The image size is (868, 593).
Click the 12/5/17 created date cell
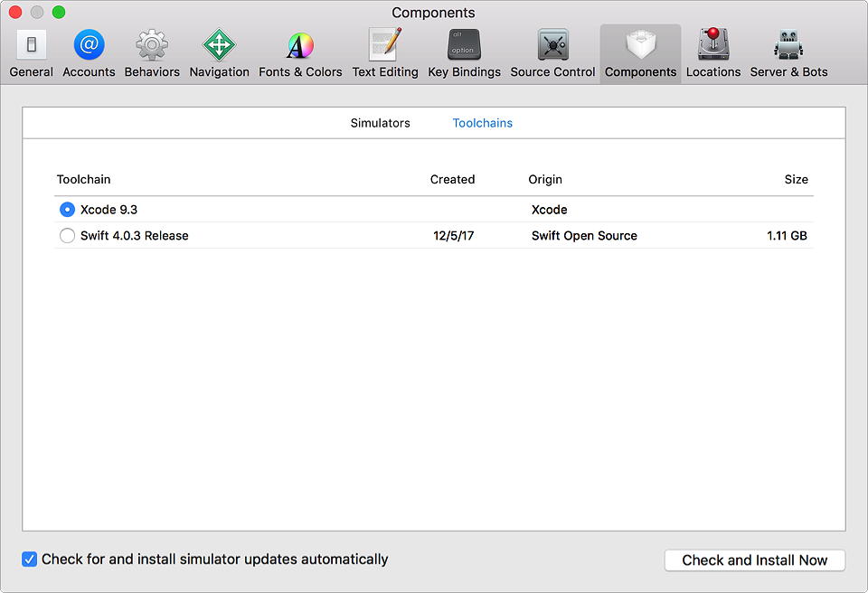[453, 235]
